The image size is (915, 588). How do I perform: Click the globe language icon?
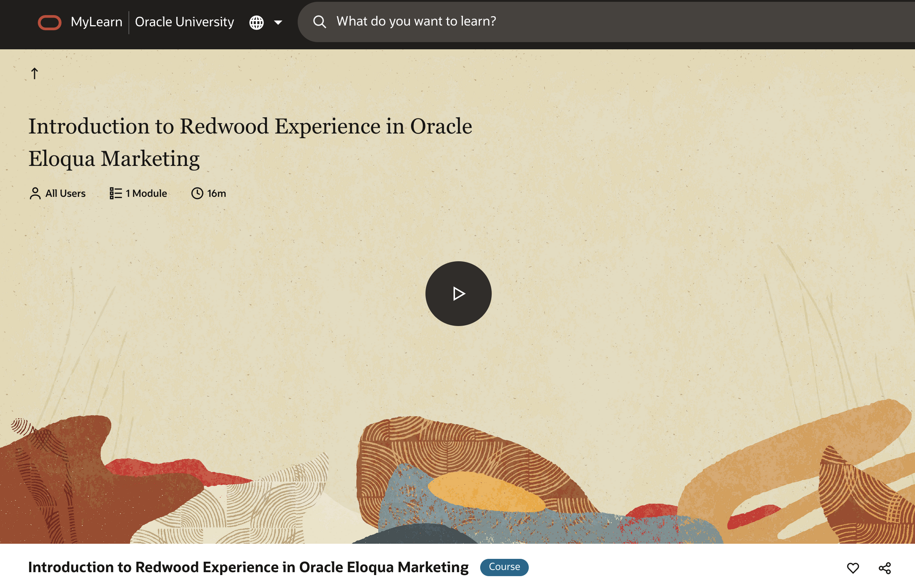tap(256, 23)
